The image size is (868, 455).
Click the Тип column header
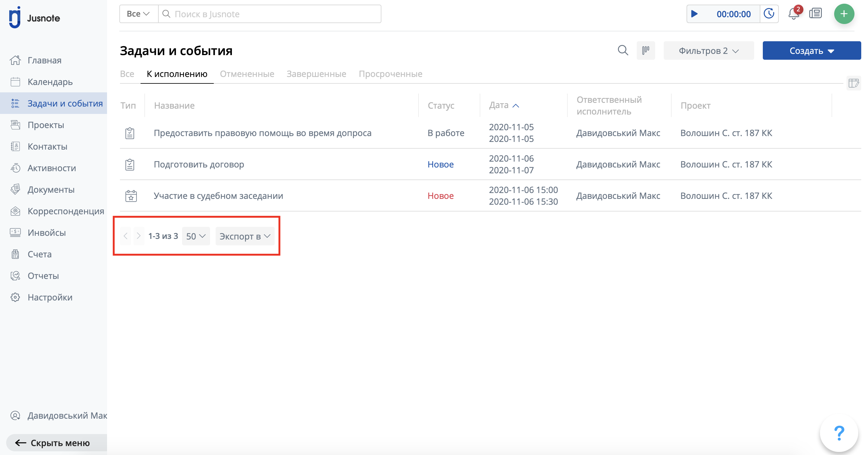click(128, 106)
